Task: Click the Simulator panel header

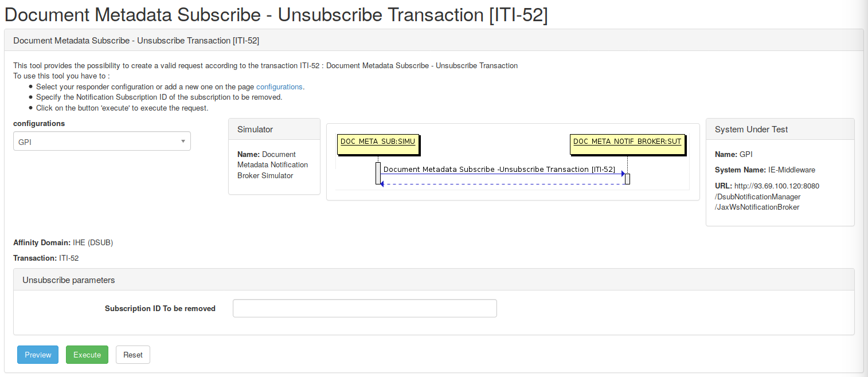Action: [274, 129]
